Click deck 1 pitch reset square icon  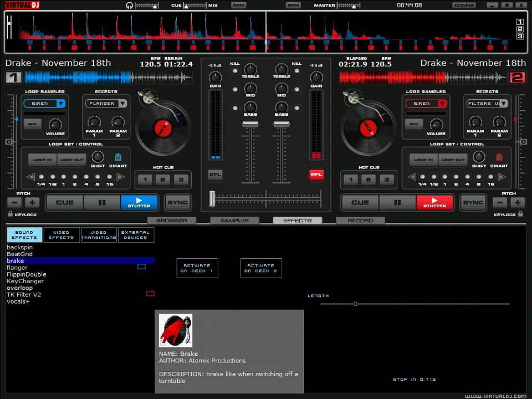[9, 142]
